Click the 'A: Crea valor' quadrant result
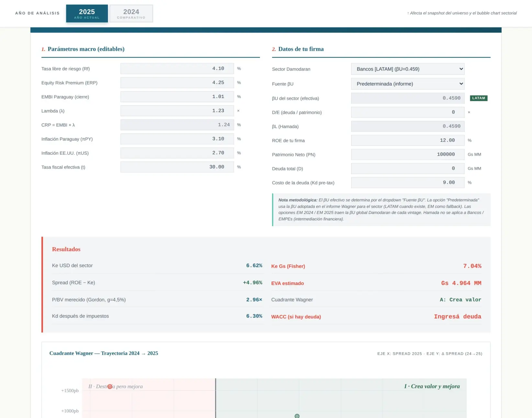The height and width of the screenshot is (418, 532). pyautogui.click(x=460, y=300)
